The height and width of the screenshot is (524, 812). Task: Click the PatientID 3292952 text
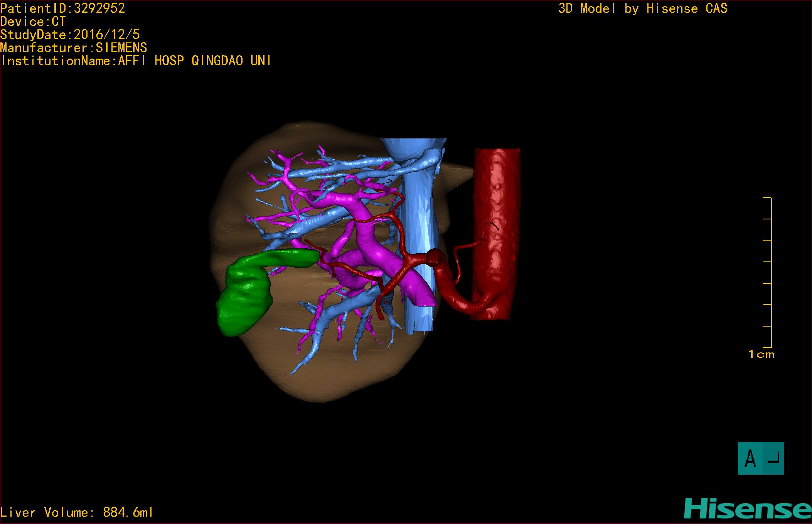63,8
